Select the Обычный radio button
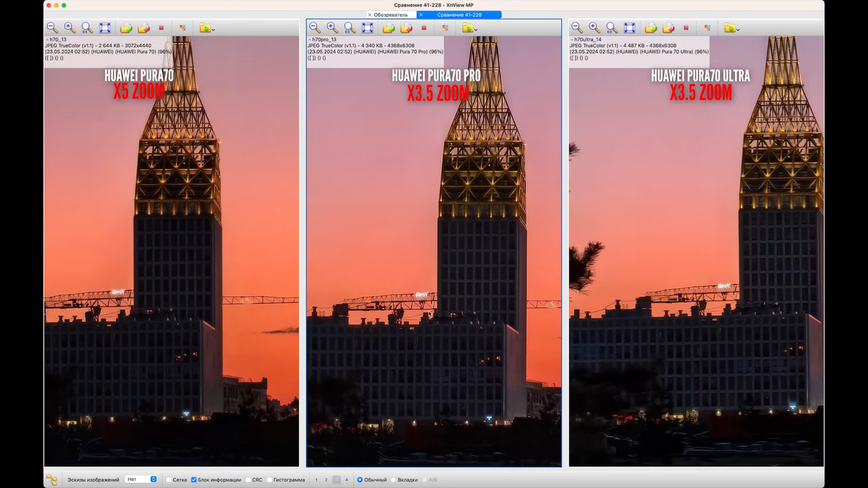Image resolution: width=868 pixels, height=488 pixels. [360, 479]
